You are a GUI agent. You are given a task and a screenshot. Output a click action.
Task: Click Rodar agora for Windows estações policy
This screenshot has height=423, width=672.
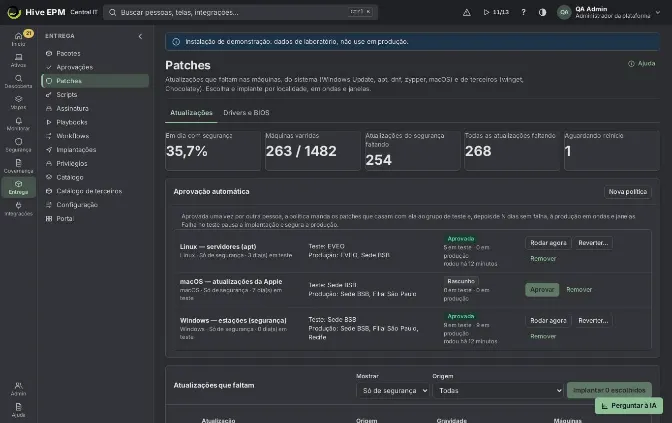(x=548, y=321)
